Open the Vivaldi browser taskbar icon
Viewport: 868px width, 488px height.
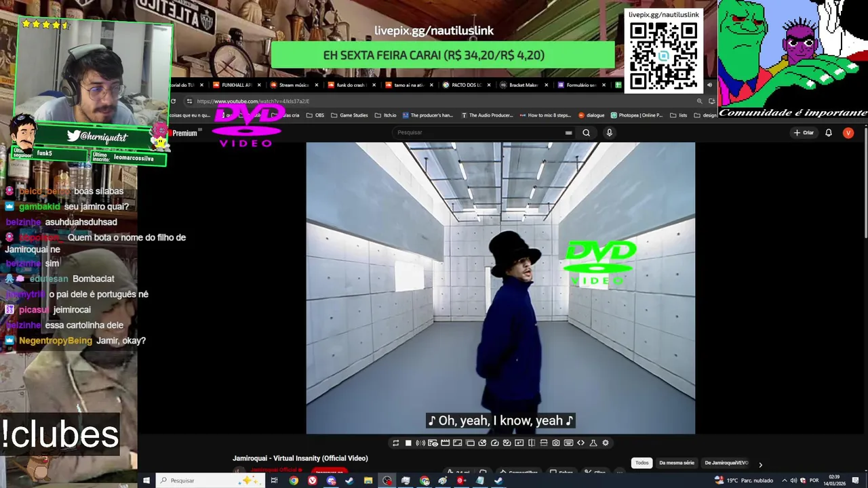(313, 481)
